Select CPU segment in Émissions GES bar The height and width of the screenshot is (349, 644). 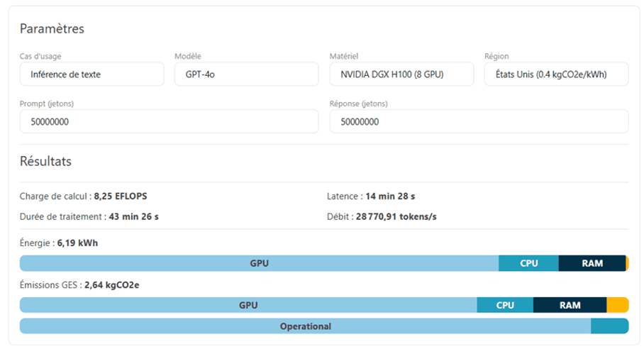pyautogui.click(x=505, y=305)
